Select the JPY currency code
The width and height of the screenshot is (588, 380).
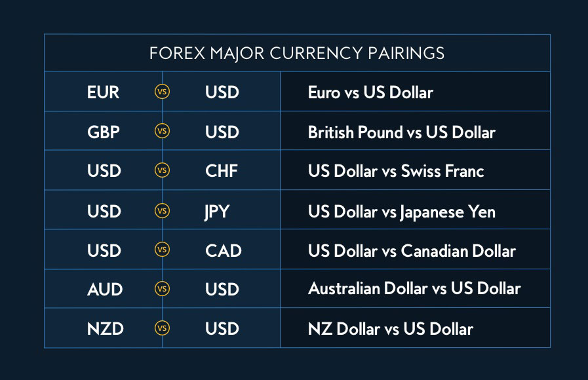click(x=217, y=212)
